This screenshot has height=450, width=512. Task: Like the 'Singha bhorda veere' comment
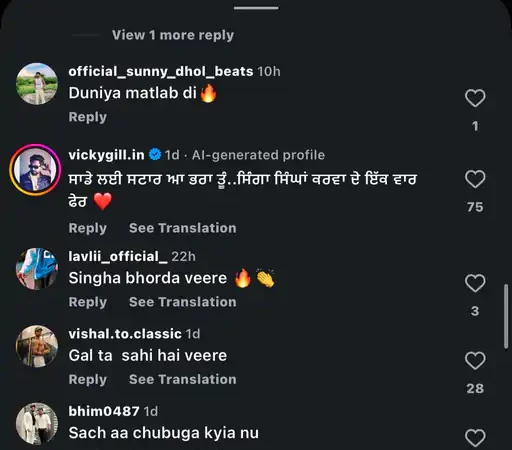(475, 283)
